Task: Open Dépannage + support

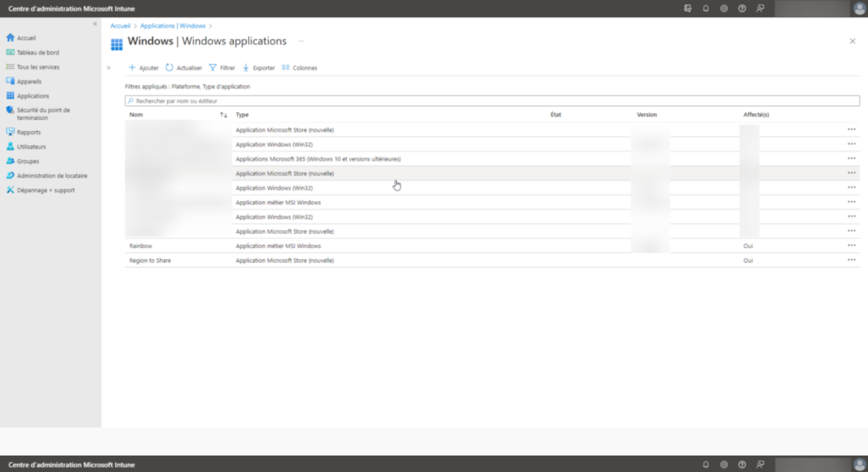Action: pos(40,190)
